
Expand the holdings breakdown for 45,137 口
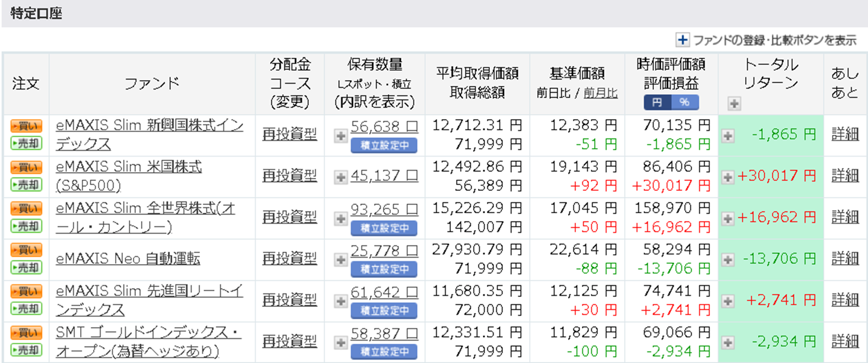pos(341,177)
